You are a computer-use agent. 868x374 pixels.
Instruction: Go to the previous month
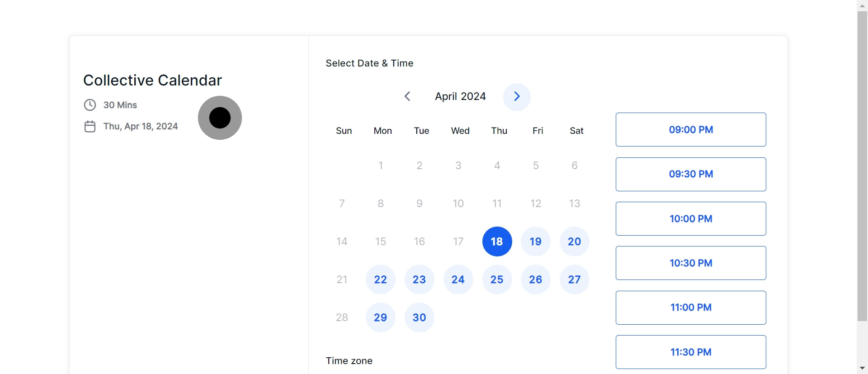(x=407, y=96)
